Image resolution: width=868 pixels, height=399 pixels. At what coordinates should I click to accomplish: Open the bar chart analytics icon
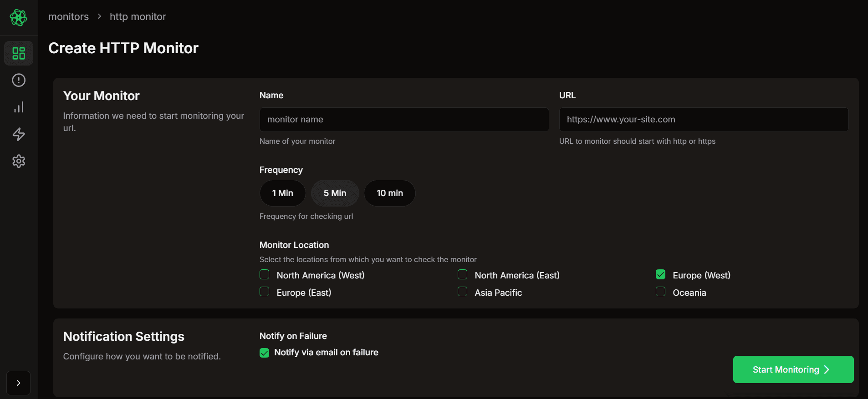(x=19, y=107)
